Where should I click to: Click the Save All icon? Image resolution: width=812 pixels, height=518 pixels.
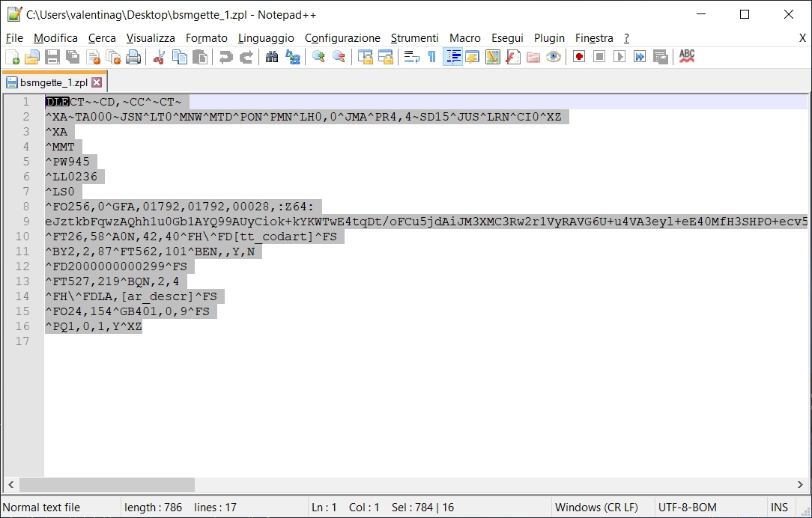pyautogui.click(x=73, y=57)
